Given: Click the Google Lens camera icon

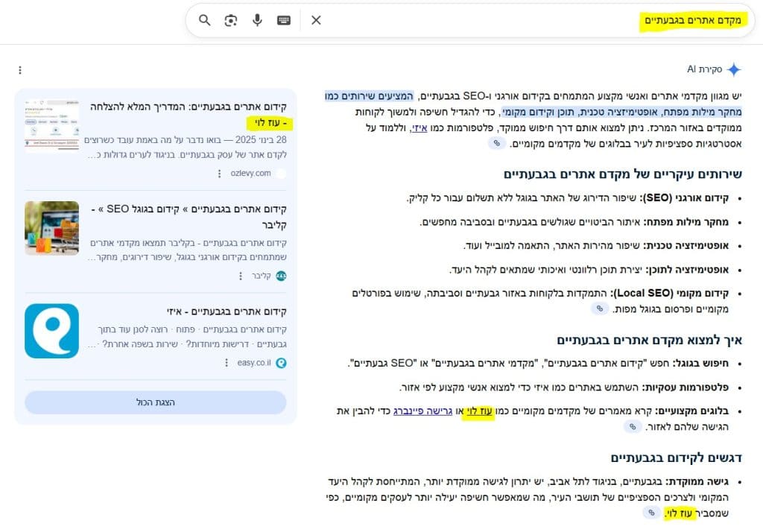Looking at the screenshot, I should [x=231, y=20].
